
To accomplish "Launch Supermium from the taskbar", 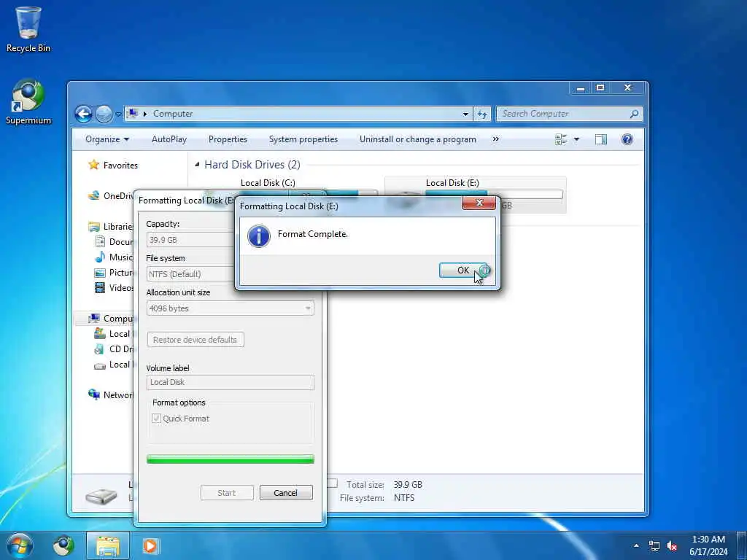I will coord(63,545).
